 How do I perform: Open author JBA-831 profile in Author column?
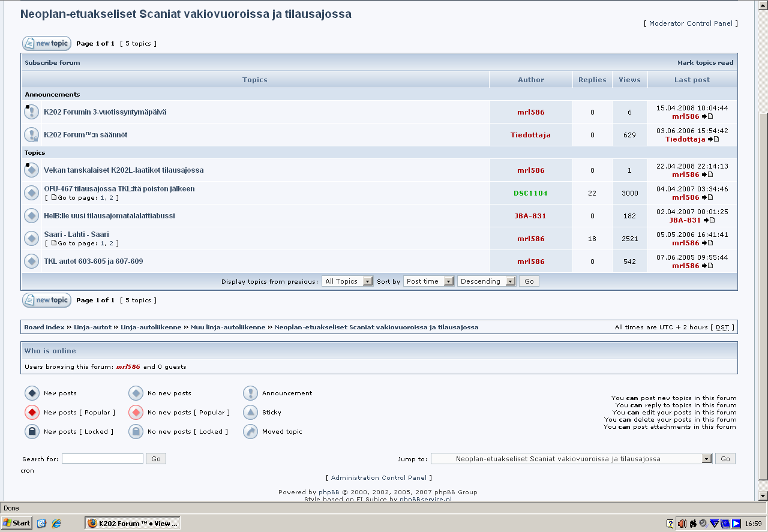click(530, 216)
